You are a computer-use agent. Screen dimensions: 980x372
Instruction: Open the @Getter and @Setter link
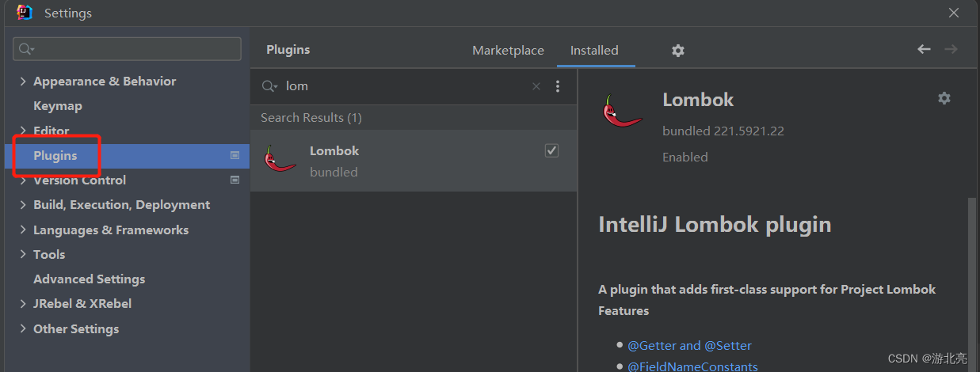click(x=689, y=346)
